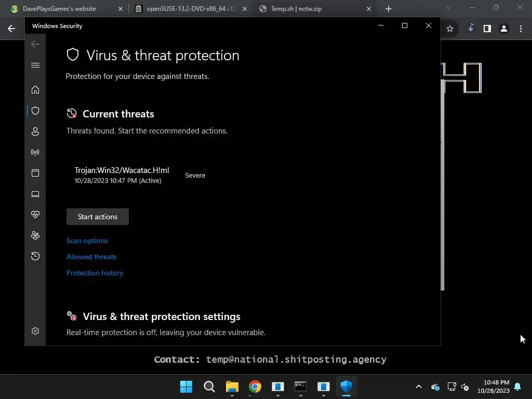532x399 pixels.
Task: Close the openSUSE browser tab
Action: pyautogui.click(x=245, y=9)
